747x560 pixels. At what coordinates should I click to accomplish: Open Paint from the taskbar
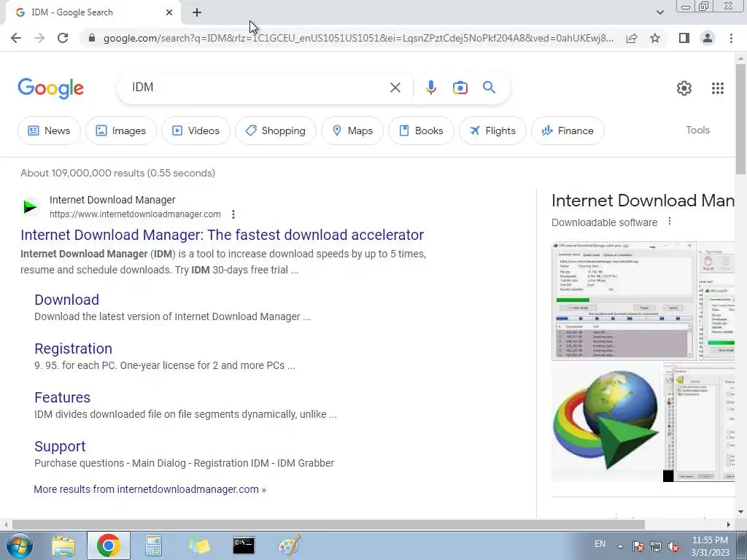click(x=289, y=545)
